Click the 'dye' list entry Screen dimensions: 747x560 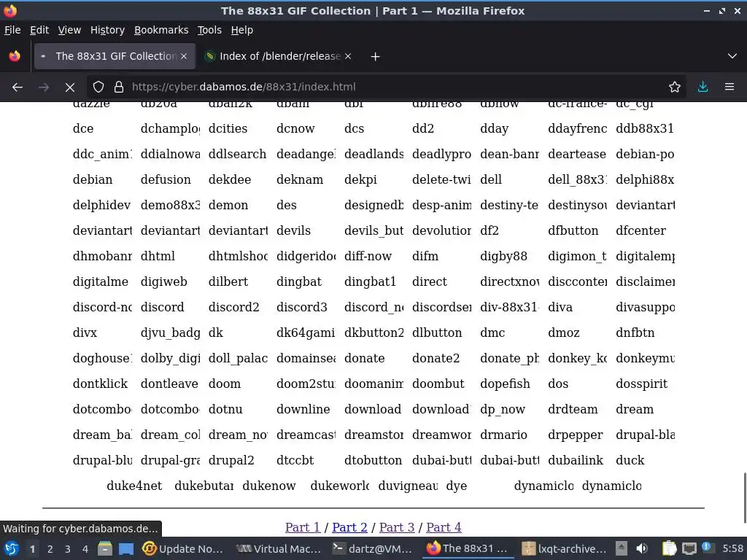pos(457,486)
